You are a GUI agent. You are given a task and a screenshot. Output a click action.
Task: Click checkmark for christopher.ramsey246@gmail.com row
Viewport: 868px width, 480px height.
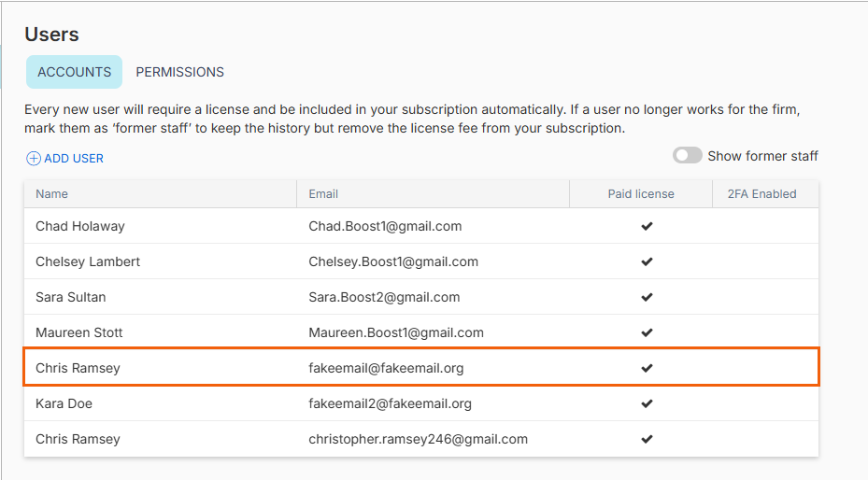(647, 439)
